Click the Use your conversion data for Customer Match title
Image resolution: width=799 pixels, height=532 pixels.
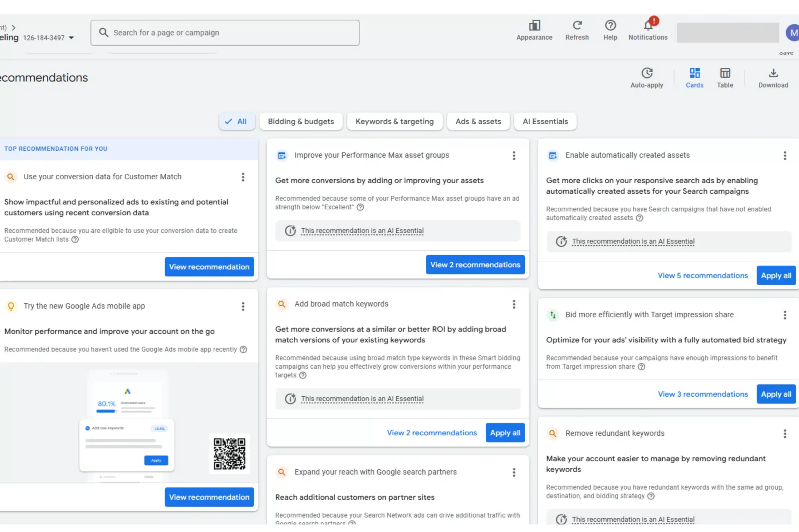coord(103,177)
